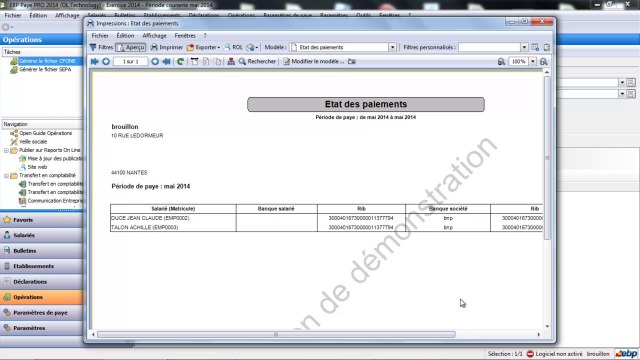Open the Edition menu in Impressions window
Viewport: 640px width, 360px height.
[125, 36]
